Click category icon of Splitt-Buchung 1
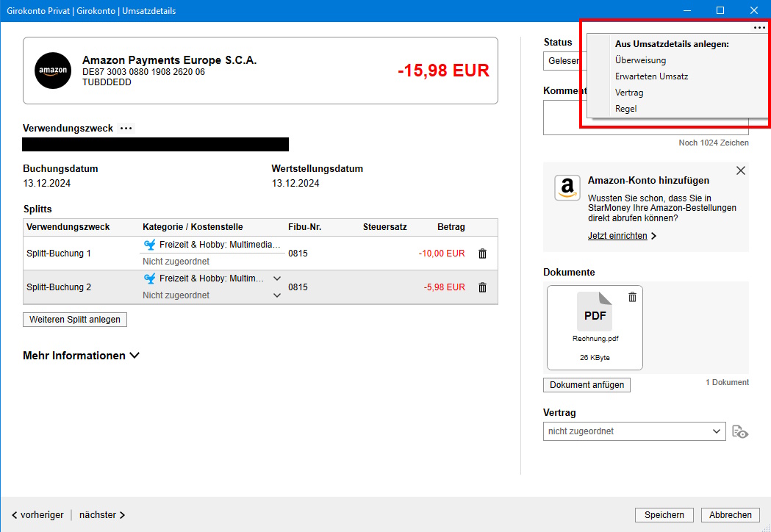 (x=149, y=245)
